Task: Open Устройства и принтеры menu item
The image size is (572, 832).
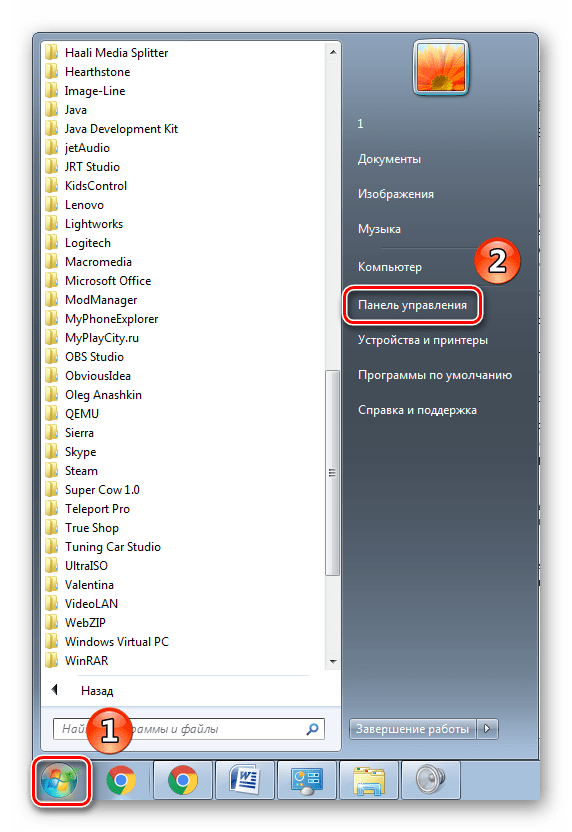Action: tap(423, 340)
